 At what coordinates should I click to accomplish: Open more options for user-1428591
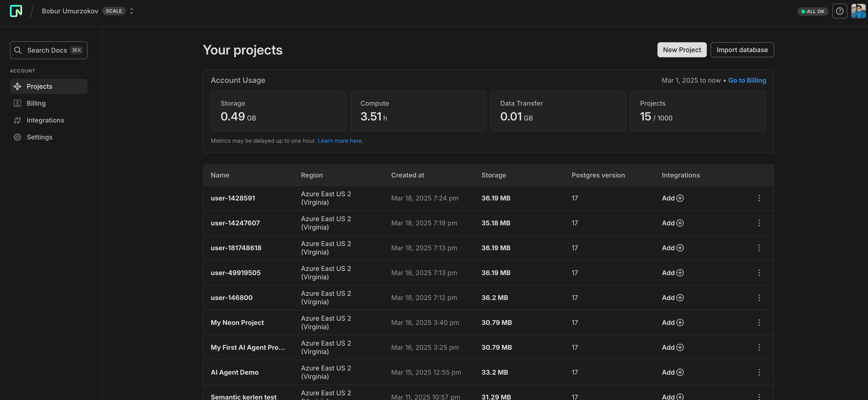759,198
